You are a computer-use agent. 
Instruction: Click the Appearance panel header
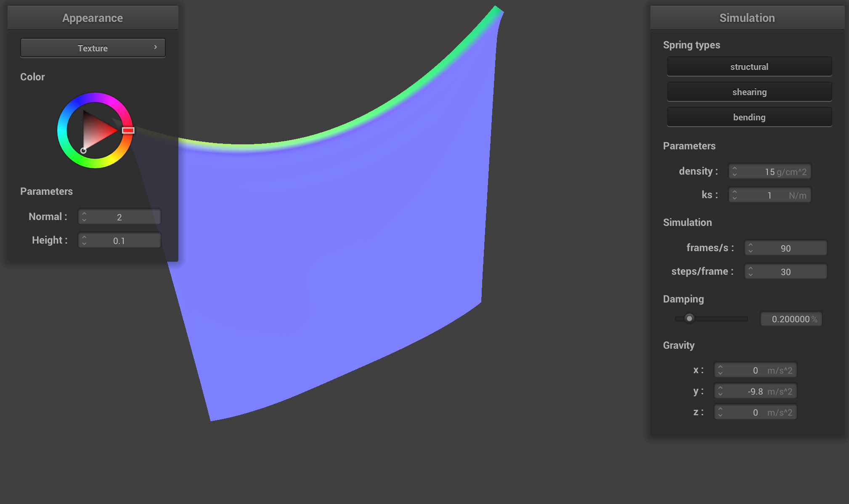coord(93,18)
